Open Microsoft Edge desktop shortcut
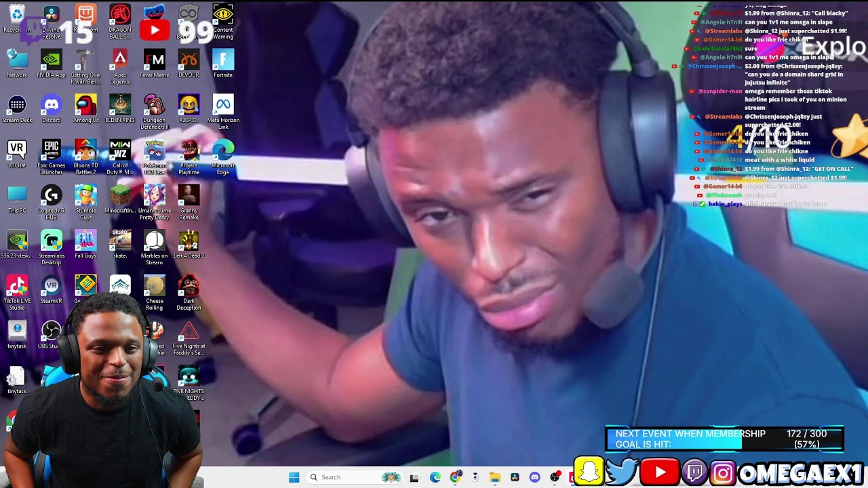 223,157
